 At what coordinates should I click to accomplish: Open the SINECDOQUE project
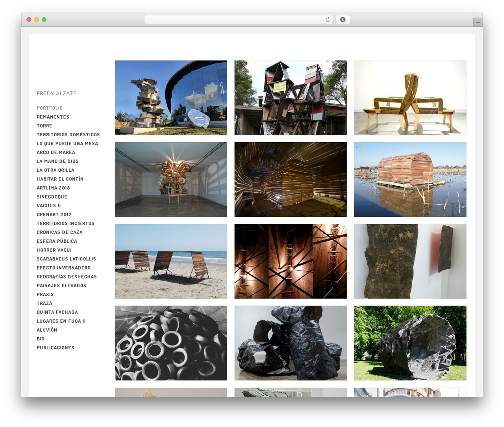tap(52, 197)
